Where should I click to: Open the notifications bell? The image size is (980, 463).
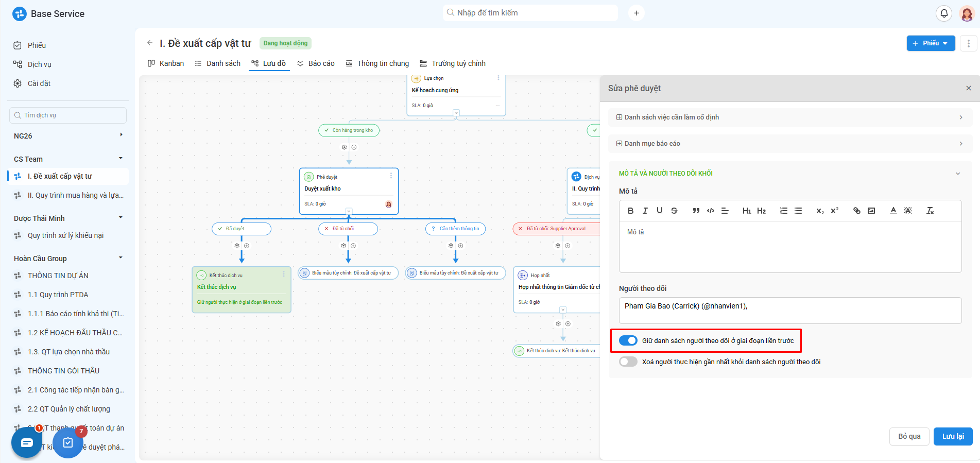tap(944, 13)
